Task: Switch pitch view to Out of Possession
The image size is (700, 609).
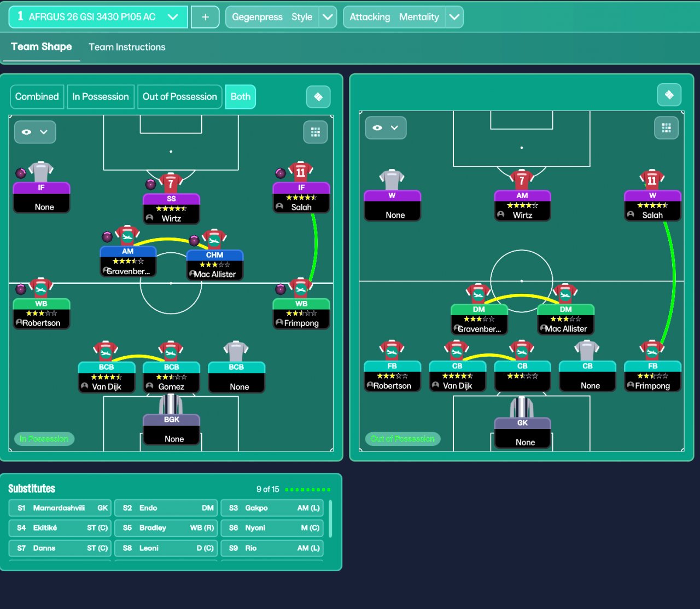Action: tap(180, 97)
